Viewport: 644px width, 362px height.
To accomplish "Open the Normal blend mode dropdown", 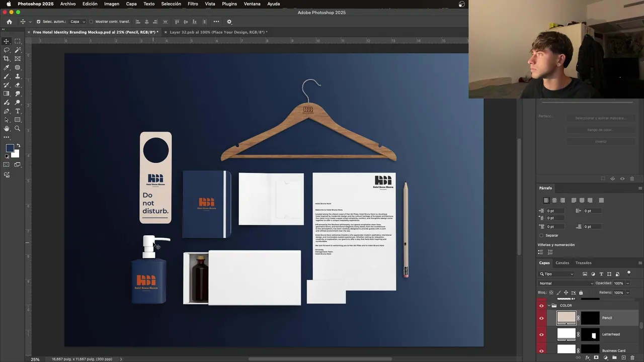I will (x=567, y=284).
